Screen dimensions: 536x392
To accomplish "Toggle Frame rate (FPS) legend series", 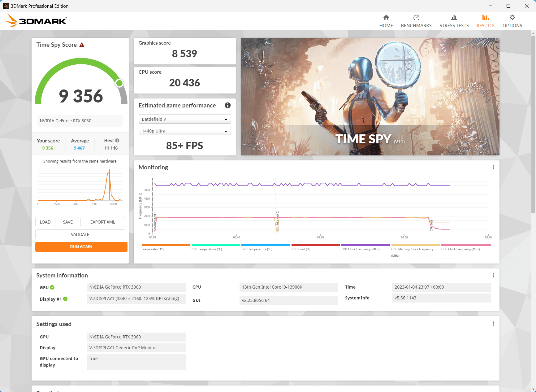I will 166,247.
